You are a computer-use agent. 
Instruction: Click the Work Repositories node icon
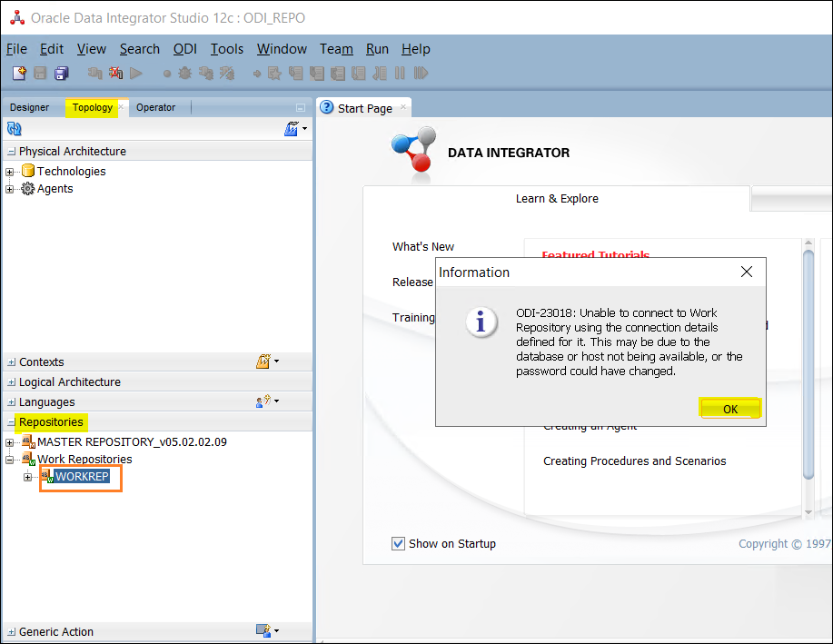29,459
